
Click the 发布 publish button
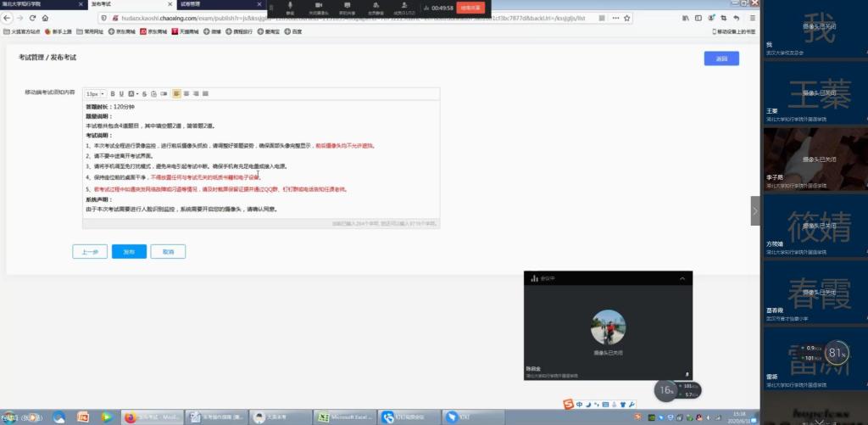tap(129, 252)
